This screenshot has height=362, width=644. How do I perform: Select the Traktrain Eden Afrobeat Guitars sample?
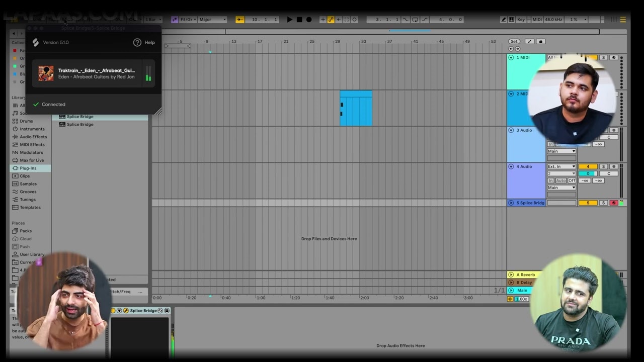[94, 73]
